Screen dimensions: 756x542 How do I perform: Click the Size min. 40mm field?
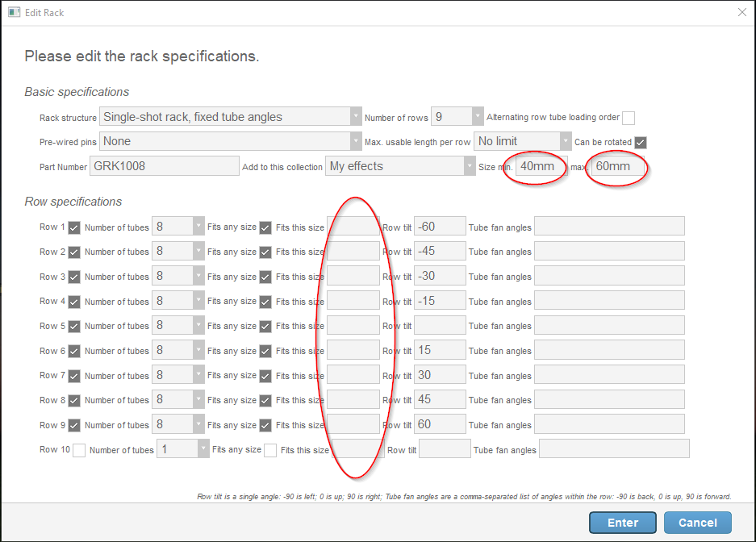tap(541, 167)
